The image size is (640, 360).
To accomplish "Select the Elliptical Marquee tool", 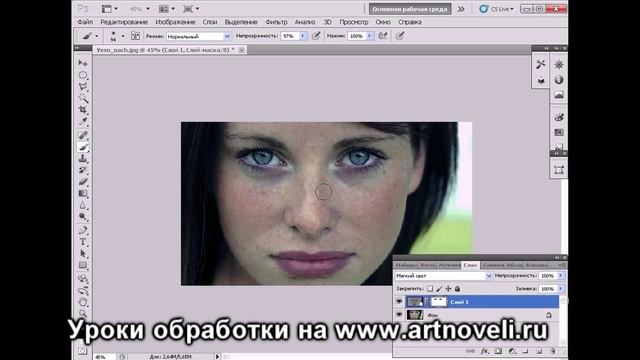I will coord(83,75).
